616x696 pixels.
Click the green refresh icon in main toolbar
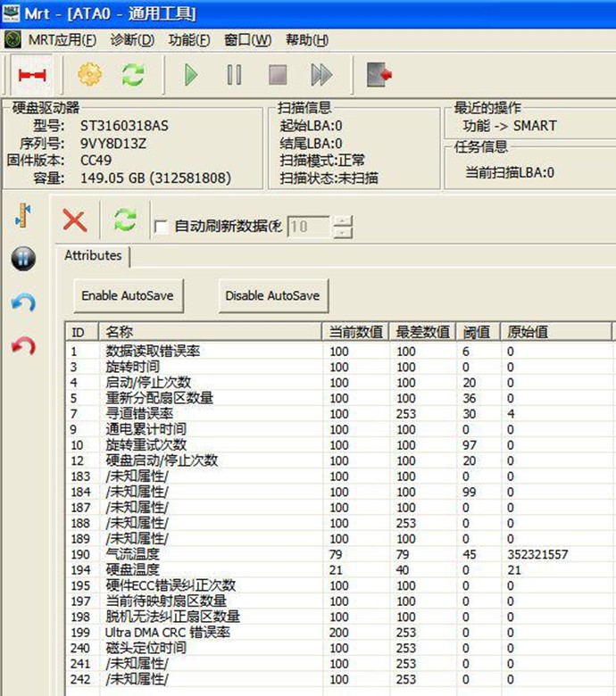133,75
